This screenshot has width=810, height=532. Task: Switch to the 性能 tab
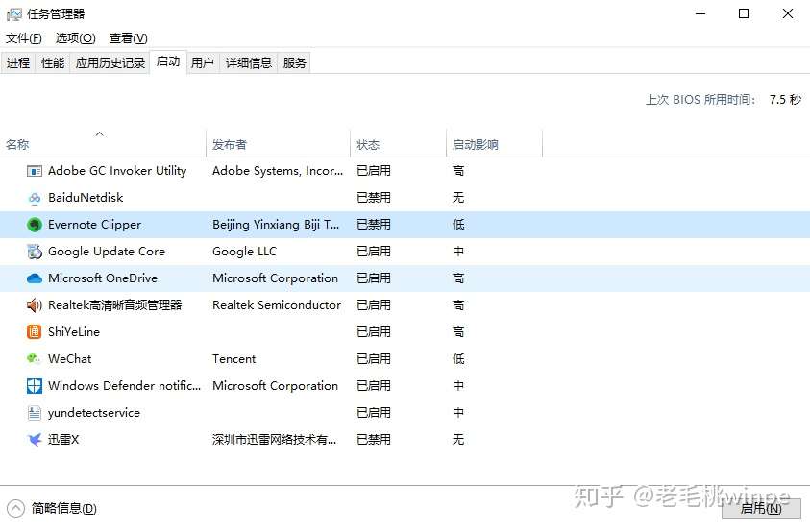click(53, 63)
